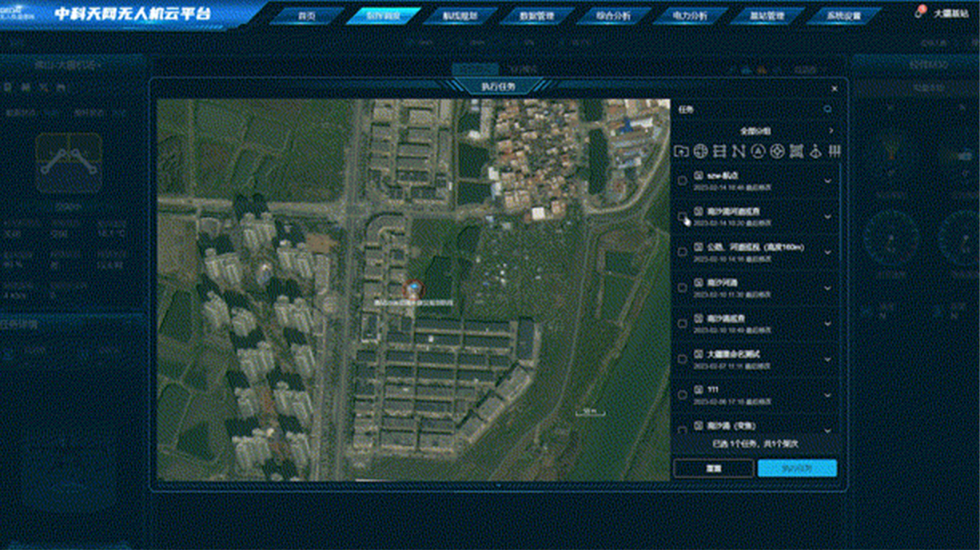Click the blue '执行任务' execute button
Image resolution: width=980 pixels, height=550 pixels.
click(x=797, y=468)
